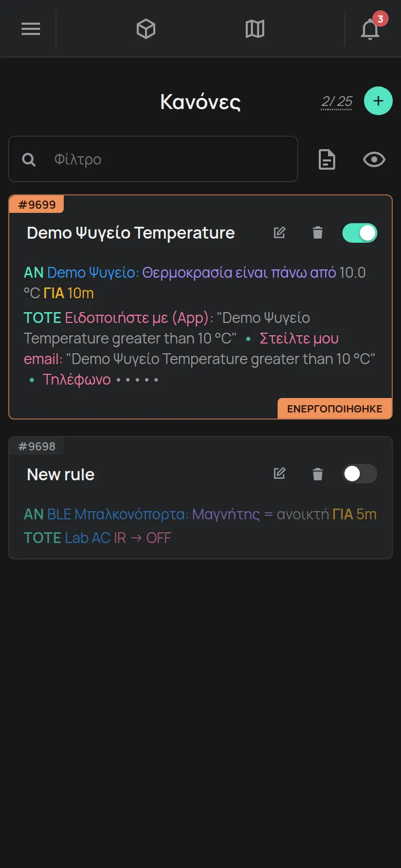Delete the Demo Ψυγείο Temperature rule
This screenshot has width=401, height=868.
(318, 232)
